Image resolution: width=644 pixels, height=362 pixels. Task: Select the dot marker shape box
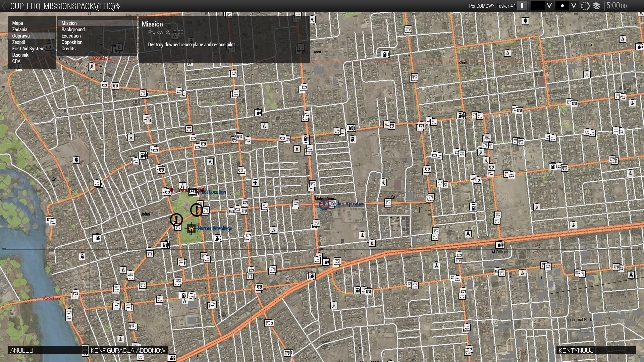tap(562, 6)
